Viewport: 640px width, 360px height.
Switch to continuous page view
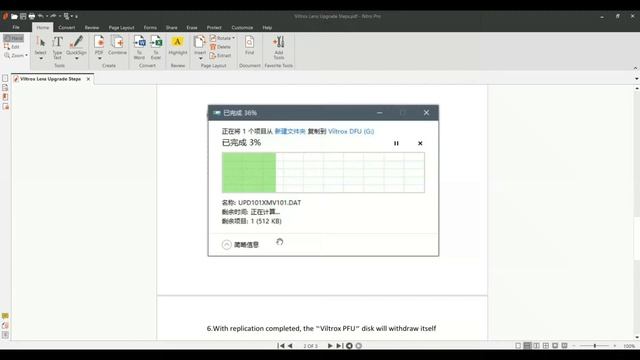[x=527, y=346]
